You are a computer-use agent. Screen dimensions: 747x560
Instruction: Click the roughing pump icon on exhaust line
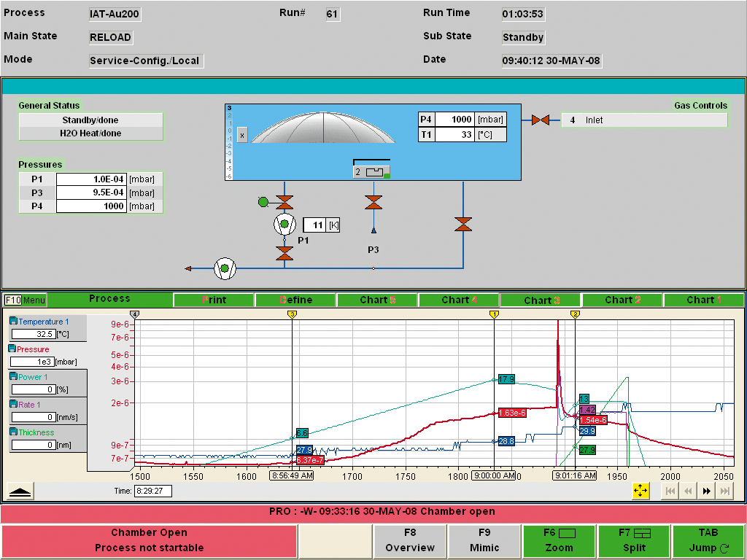(224, 268)
